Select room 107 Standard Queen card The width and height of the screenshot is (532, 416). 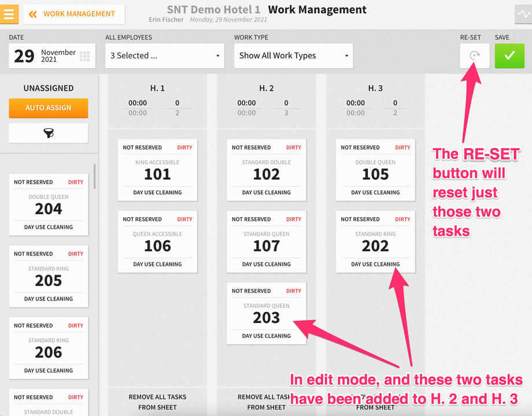pyautogui.click(x=267, y=242)
